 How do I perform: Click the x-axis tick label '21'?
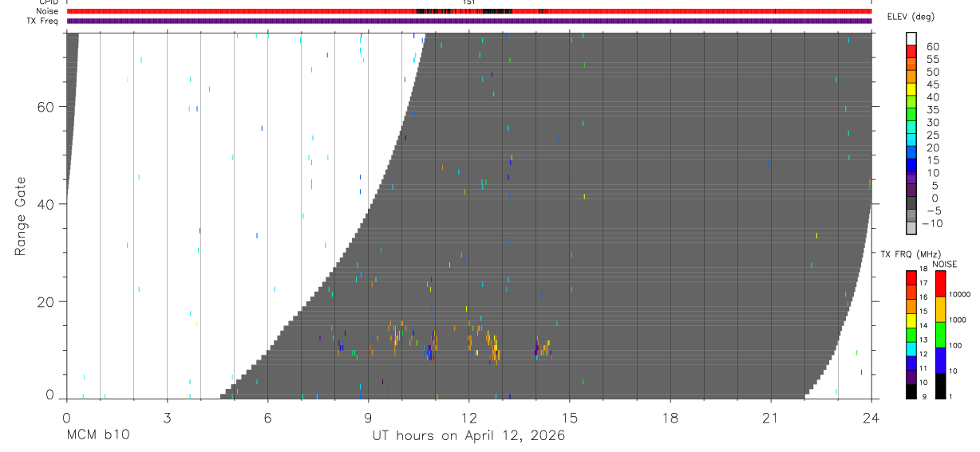coord(770,418)
